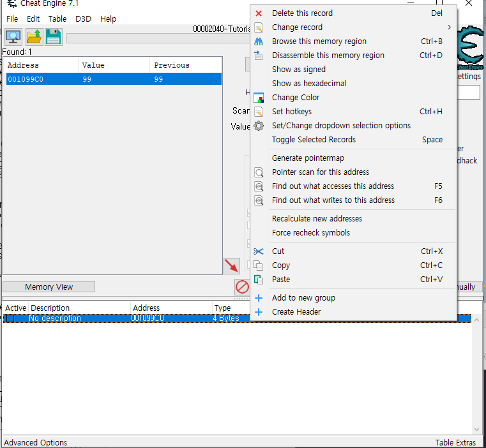The height and width of the screenshot is (448, 486).
Task: Click the Previous column header
Action: (185, 65)
